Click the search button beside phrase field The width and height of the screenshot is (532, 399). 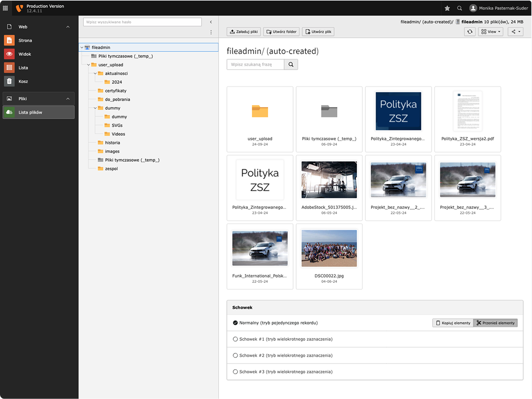point(291,65)
